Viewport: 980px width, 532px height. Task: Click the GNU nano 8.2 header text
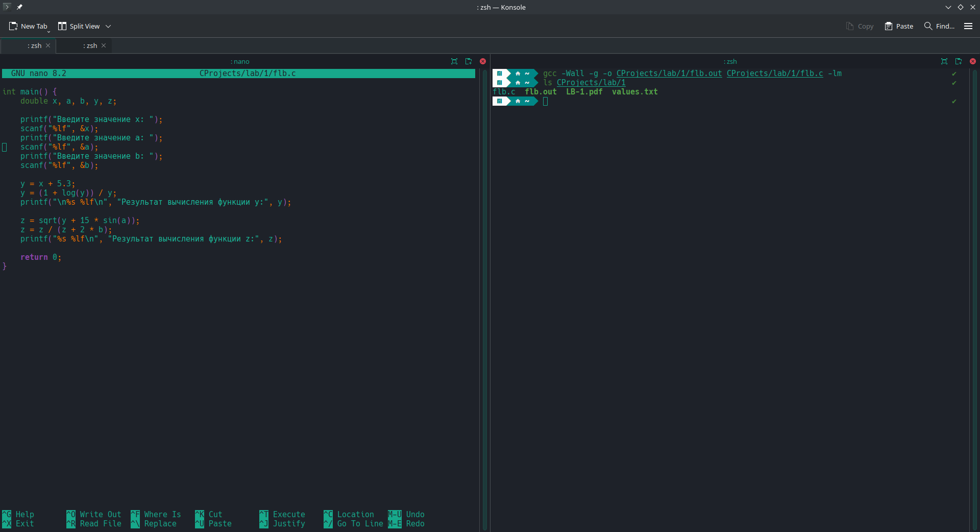(39, 74)
